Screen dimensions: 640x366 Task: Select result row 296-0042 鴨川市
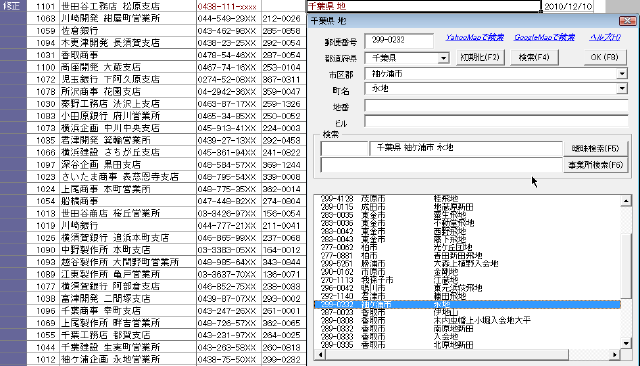pyautogui.click(x=467, y=288)
